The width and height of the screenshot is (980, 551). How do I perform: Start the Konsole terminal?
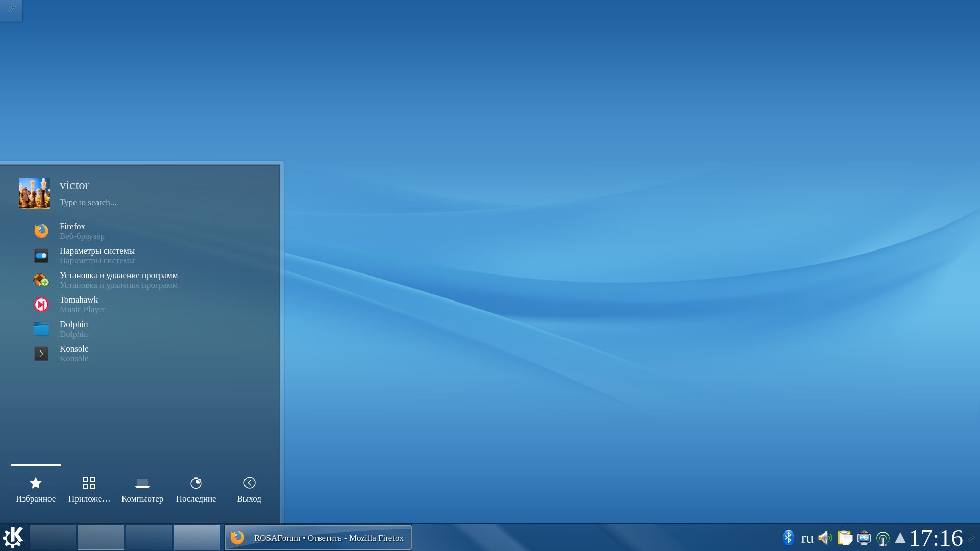click(x=74, y=353)
